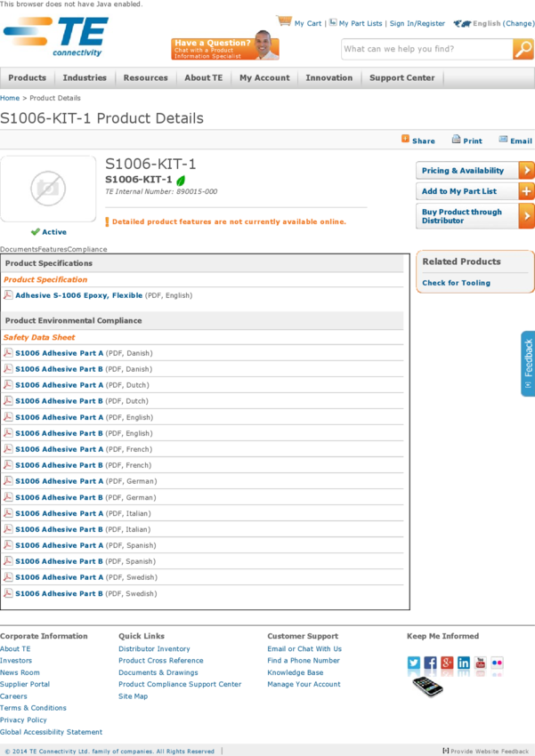Open Product Cross Reference link
The image size is (535, 756).
coord(160,661)
